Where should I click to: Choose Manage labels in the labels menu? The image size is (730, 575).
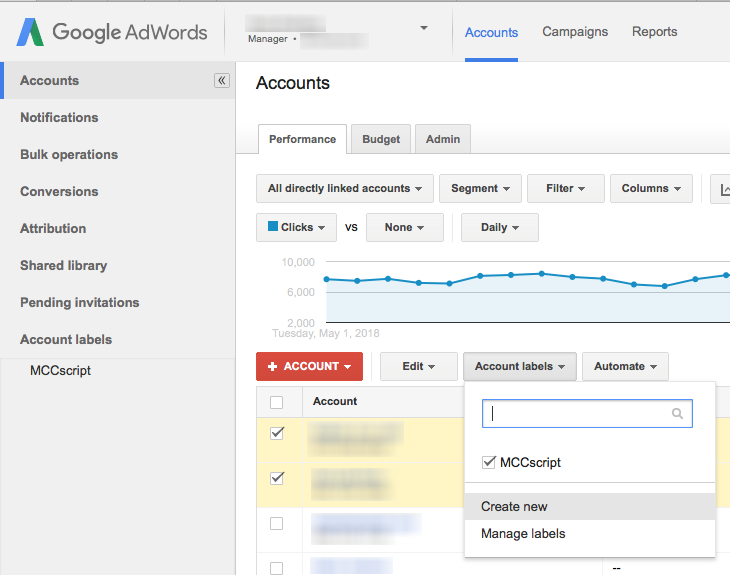pyautogui.click(x=589, y=534)
